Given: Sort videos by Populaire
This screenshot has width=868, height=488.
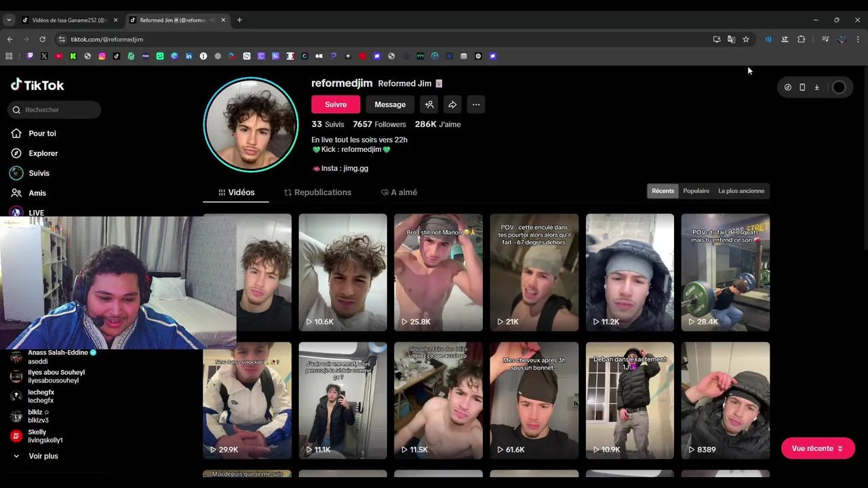Looking at the screenshot, I should tap(696, 191).
